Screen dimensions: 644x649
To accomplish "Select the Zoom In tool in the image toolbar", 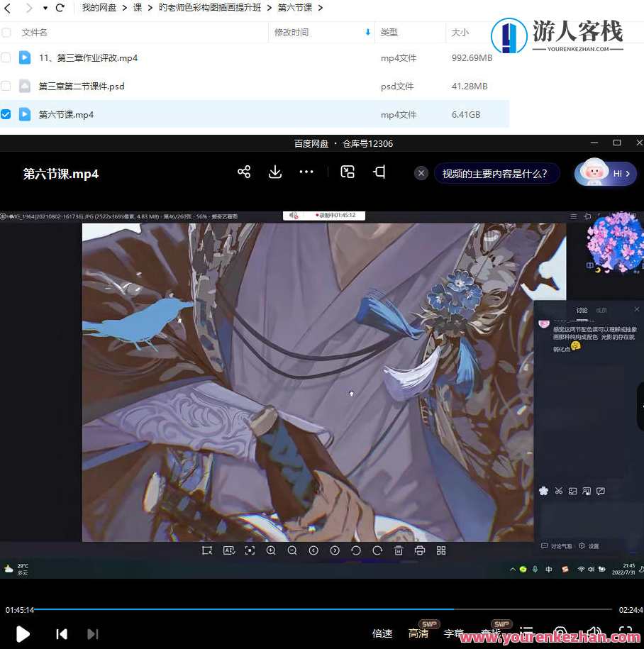I will tap(270, 550).
